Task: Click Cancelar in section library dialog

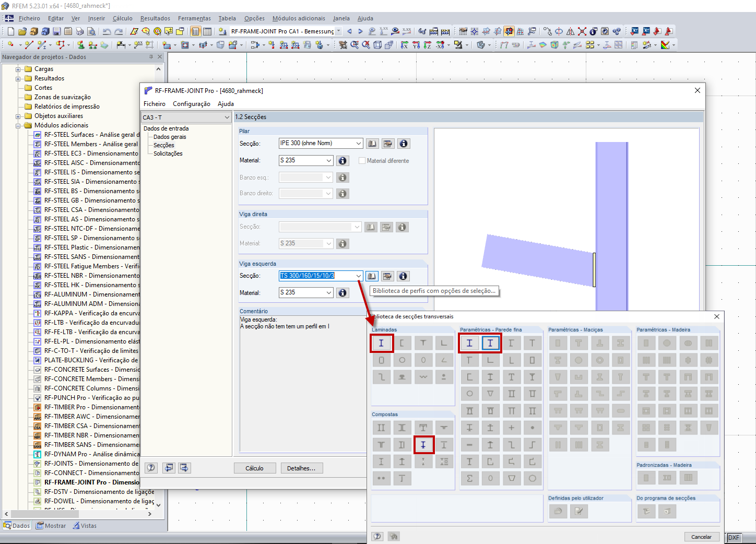Action: point(702,537)
